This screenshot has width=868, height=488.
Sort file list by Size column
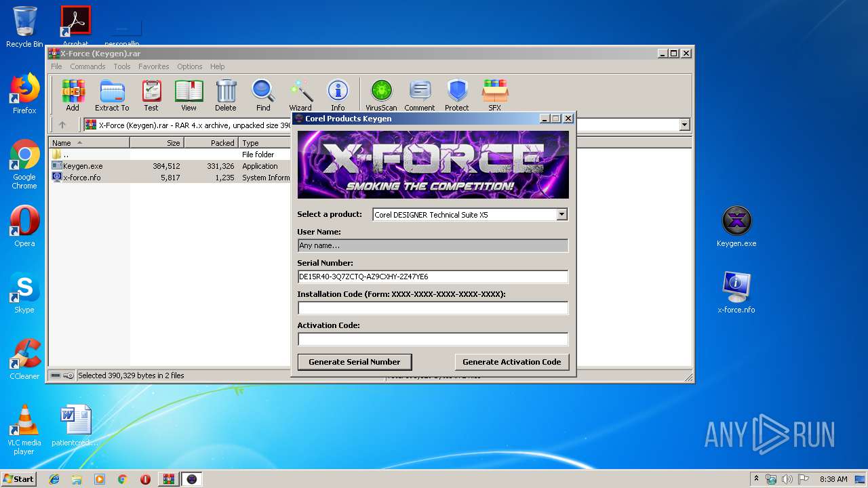click(157, 143)
